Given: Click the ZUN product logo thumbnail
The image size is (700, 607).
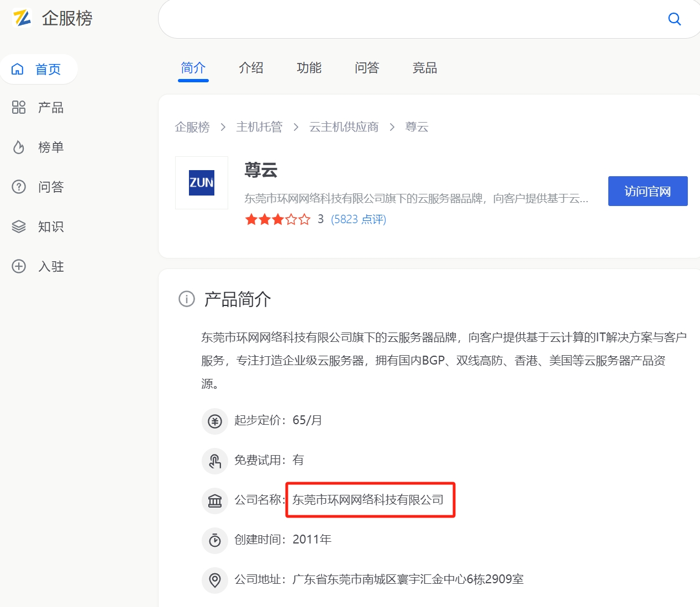Looking at the screenshot, I should pos(202,183).
